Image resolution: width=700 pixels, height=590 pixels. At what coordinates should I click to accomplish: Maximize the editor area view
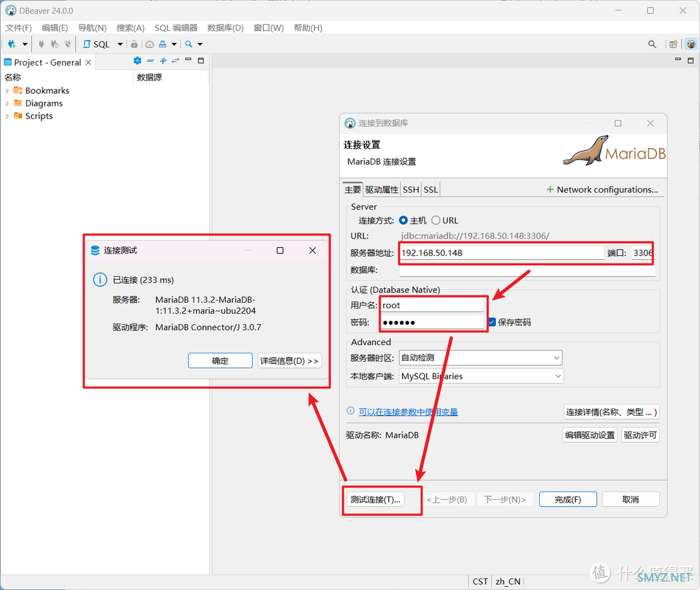(x=691, y=61)
